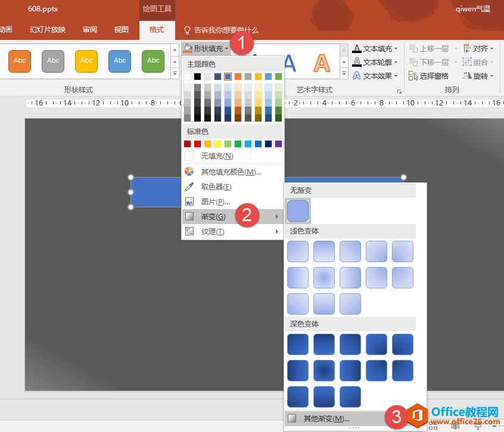
Task: Open the 选择窗格 selection pane
Action: [429, 76]
